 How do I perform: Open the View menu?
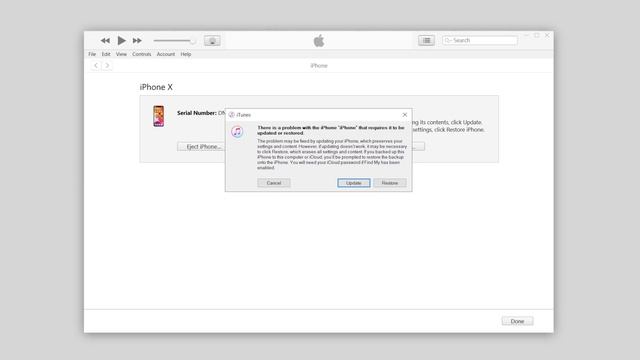coord(121,54)
